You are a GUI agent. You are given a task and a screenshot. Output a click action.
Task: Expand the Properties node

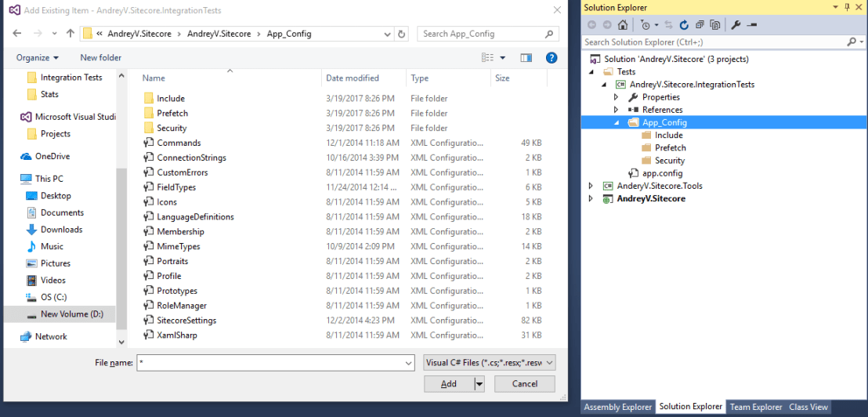coord(616,97)
